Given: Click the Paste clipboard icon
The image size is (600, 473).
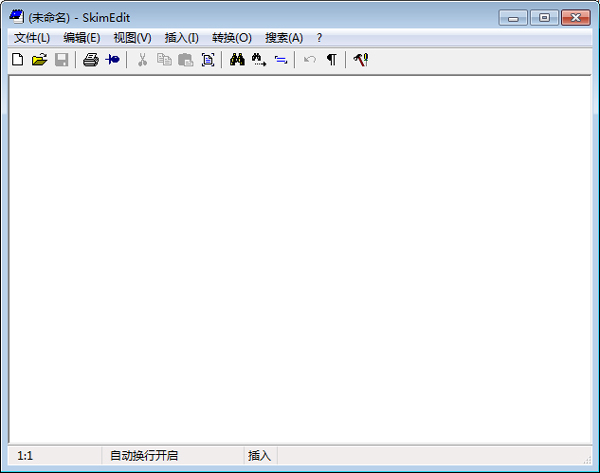Looking at the screenshot, I should (186, 60).
